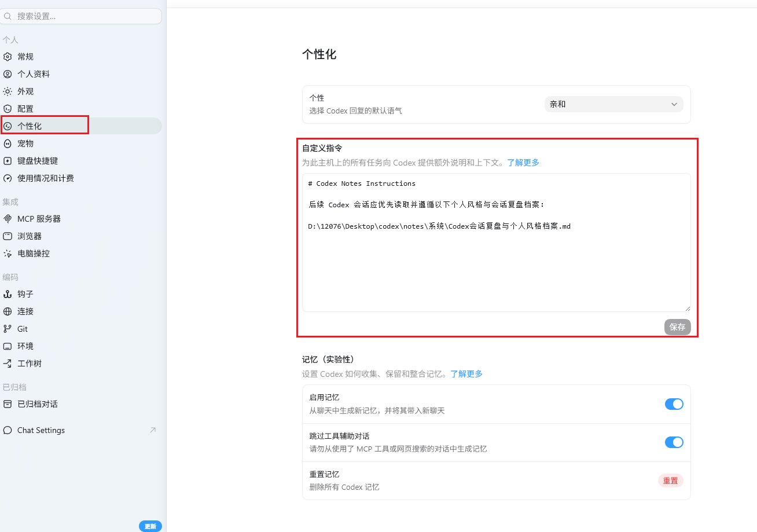The width and height of the screenshot is (757, 532).
Task: Click the anchor icon beside 钩子
Action: coord(8,294)
